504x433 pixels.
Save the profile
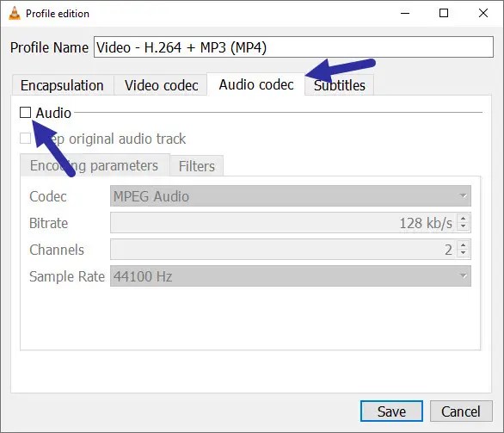click(x=391, y=411)
